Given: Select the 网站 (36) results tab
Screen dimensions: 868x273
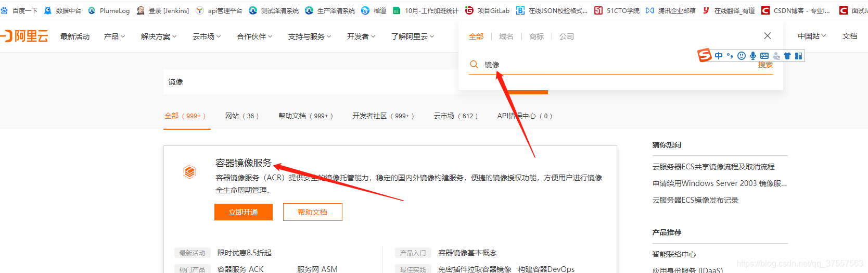Looking at the screenshot, I should tap(242, 116).
